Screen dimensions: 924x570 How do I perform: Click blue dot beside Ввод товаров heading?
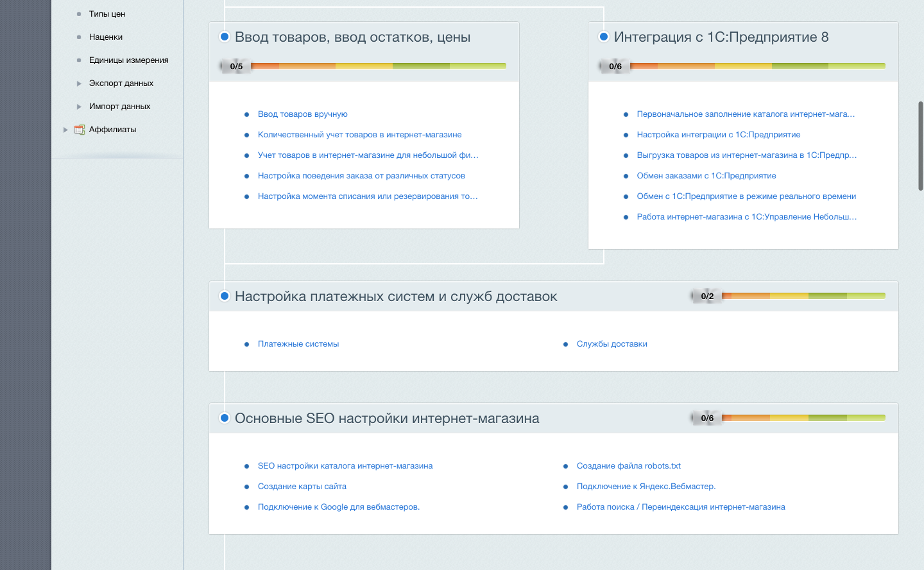[x=225, y=37]
